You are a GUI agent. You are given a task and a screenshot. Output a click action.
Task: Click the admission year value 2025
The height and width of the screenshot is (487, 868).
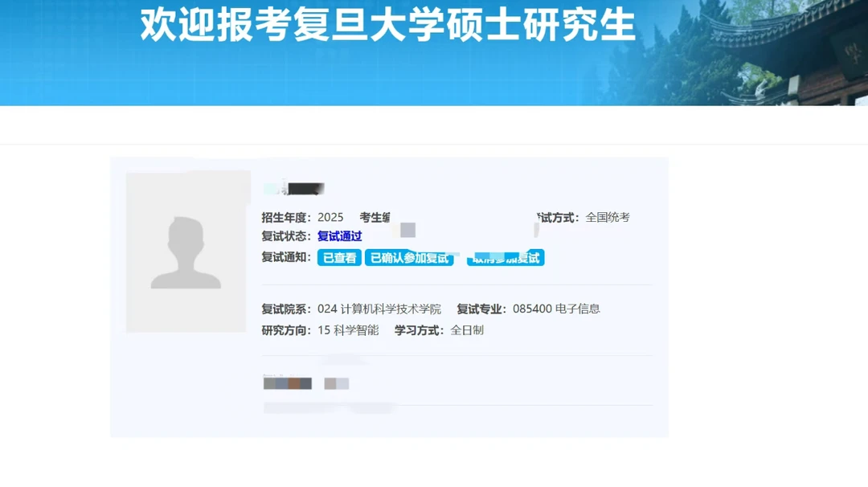[330, 218]
